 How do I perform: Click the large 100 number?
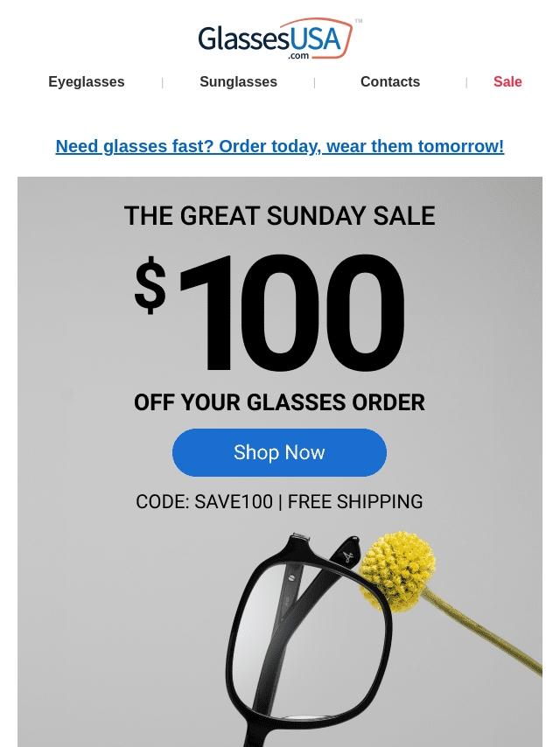[x=291, y=313]
